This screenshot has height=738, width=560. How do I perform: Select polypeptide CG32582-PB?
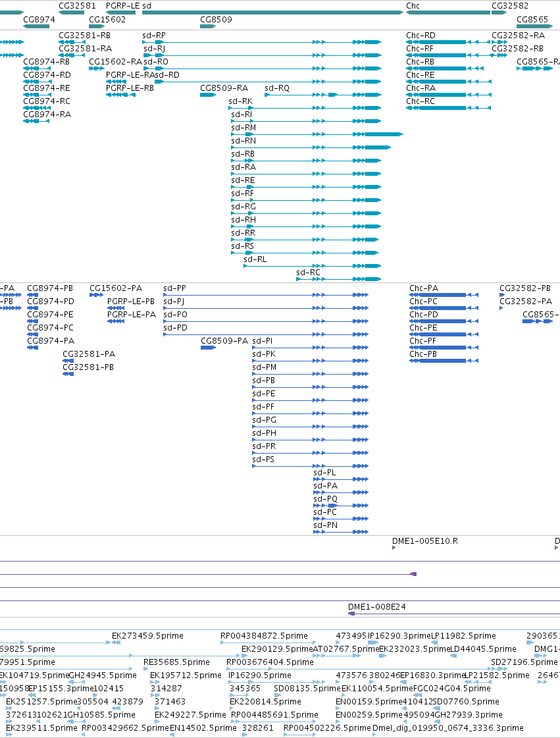tap(502, 295)
